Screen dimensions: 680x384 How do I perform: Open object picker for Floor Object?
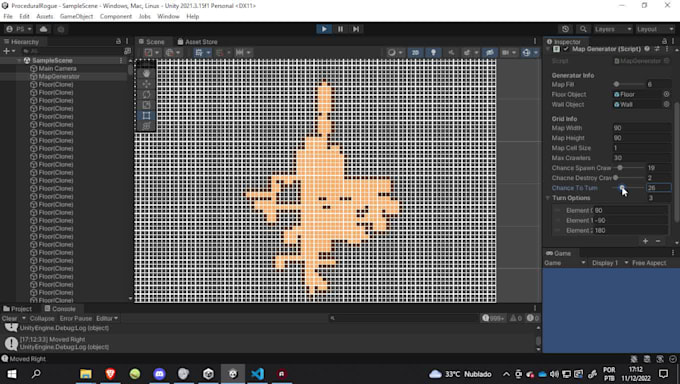pos(667,94)
